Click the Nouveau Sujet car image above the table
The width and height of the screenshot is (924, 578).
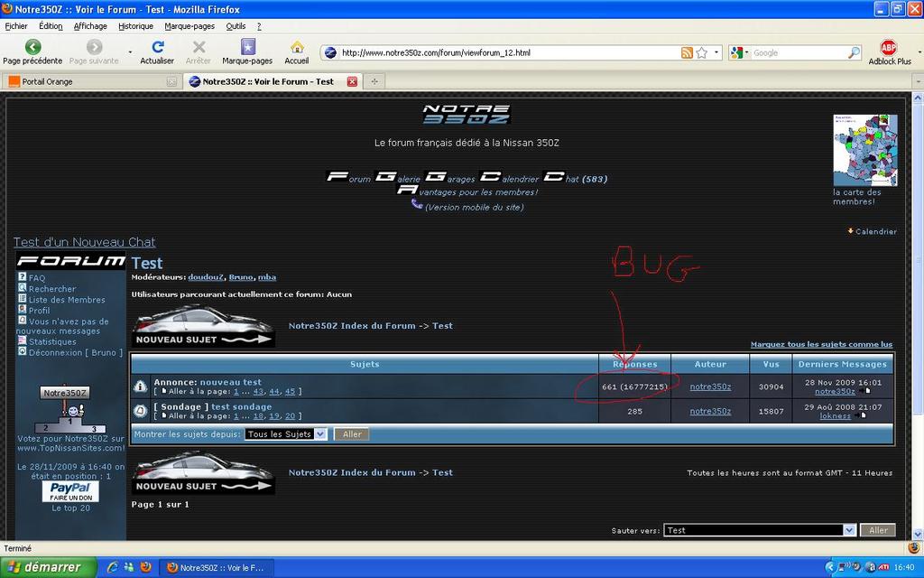203,326
